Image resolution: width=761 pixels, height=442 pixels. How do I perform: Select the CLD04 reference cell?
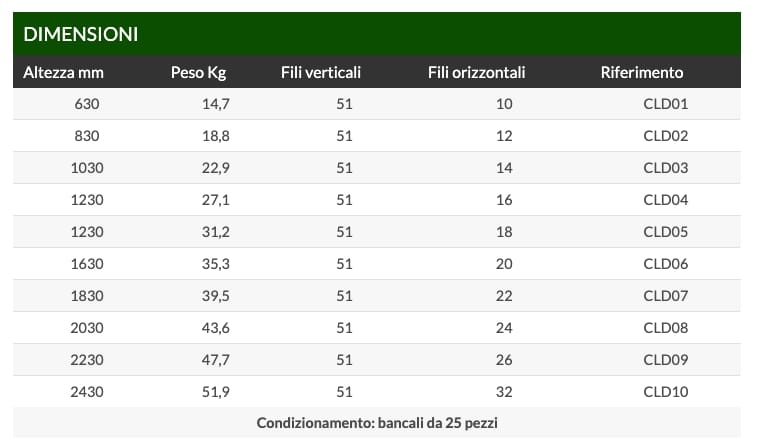pyautogui.click(x=666, y=200)
